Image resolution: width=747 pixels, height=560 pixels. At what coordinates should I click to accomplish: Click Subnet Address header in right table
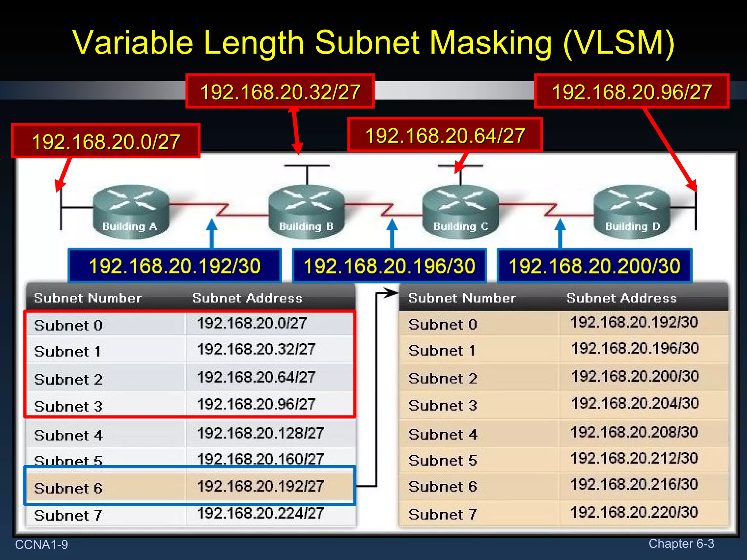pos(622,298)
